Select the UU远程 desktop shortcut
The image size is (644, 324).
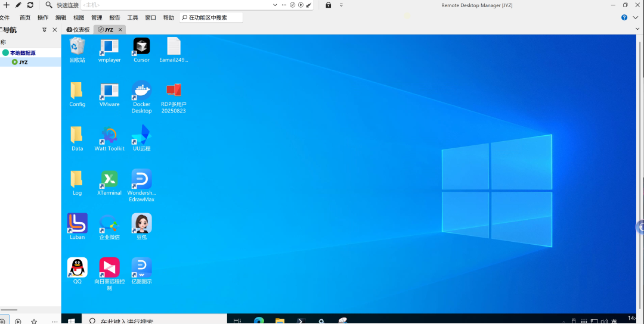point(141,139)
